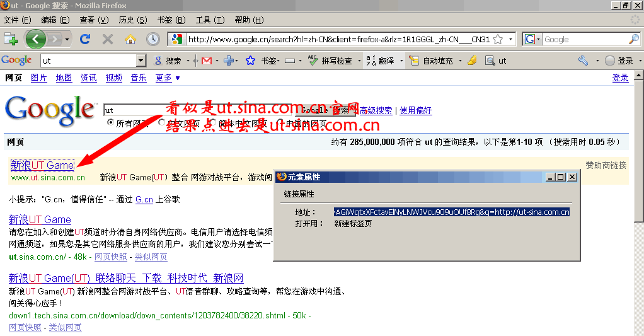The height and width of the screenshot is (336, 644).
Task: Open the 文件 (F) menu
Action: (17, 20)
